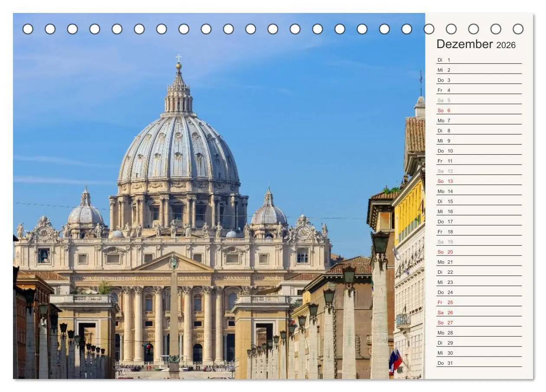Screen dimensions: 546x392
Task: Select the Mi 30 calendar row
Action: [479, 353]
